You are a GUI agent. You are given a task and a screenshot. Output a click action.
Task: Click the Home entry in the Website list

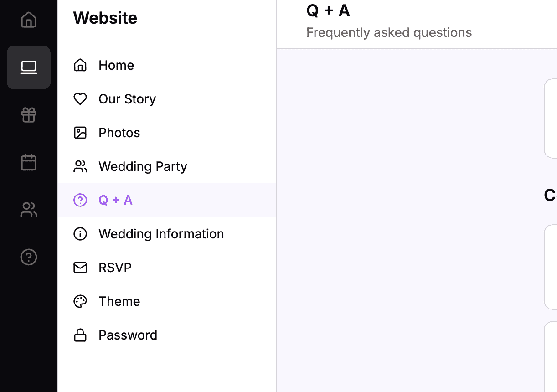116,65
